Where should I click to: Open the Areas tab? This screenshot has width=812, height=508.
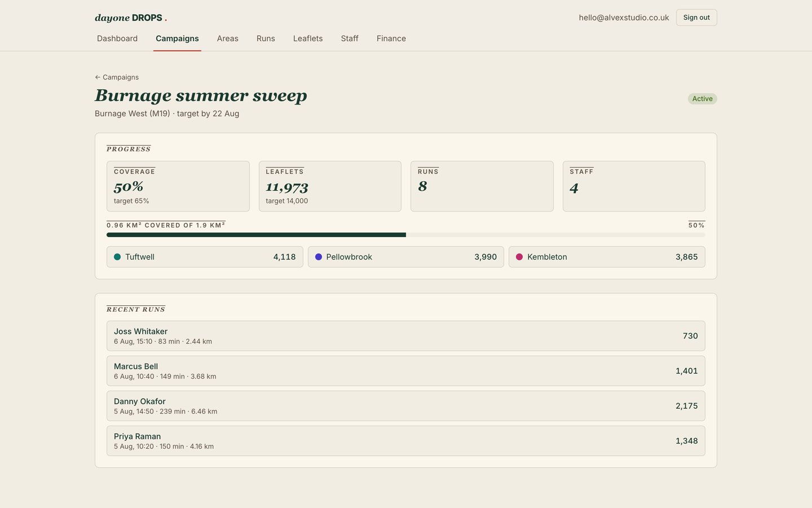(228, 38)
